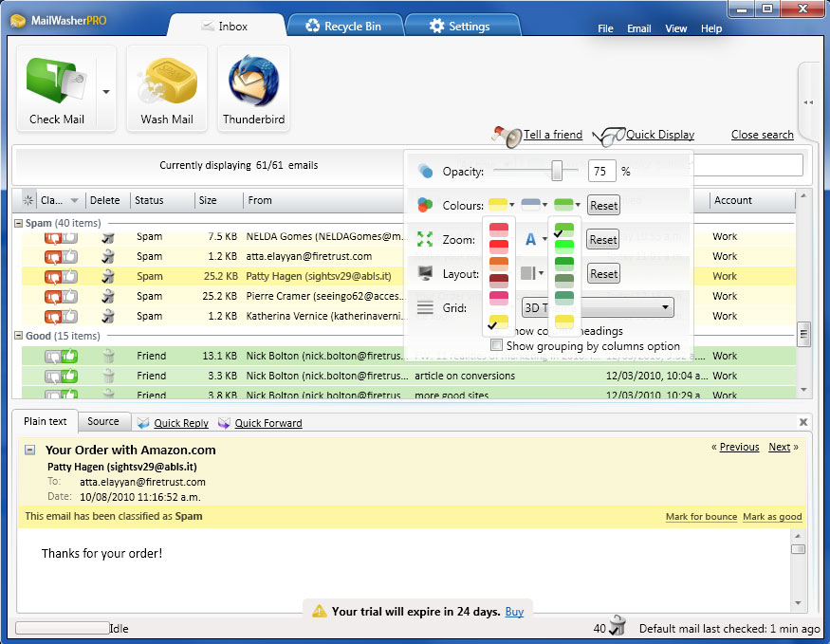Click the status bar trash icon beside 40
The height and width of the screenshot is (644, 830).
[x=617, y=625]
